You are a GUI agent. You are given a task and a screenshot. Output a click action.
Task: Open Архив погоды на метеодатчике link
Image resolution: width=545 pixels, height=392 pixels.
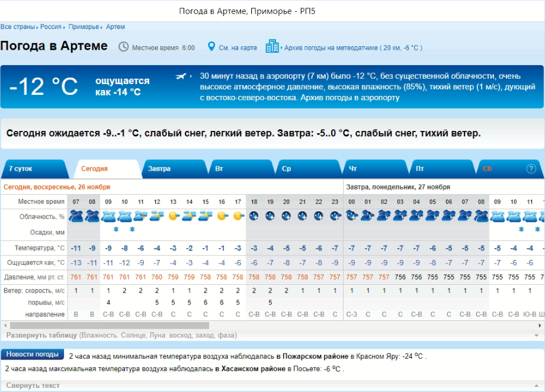[353, 48]
